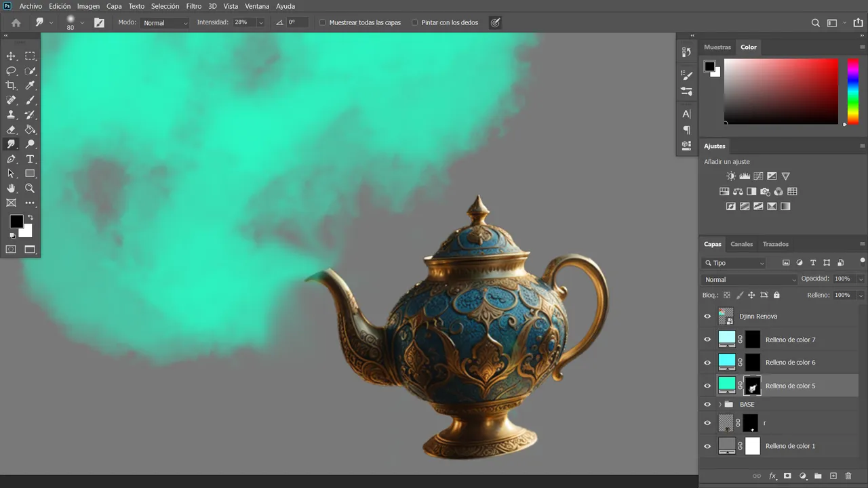
Task: Select the Eraser tool
Action: [x=11, y=129]
